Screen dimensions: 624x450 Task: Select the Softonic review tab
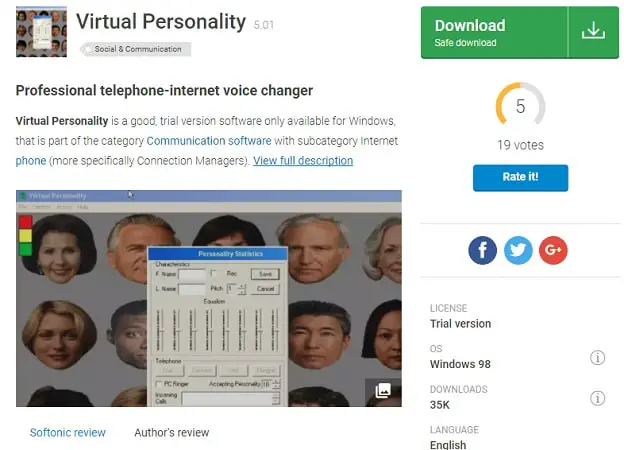tap(68, 432)
